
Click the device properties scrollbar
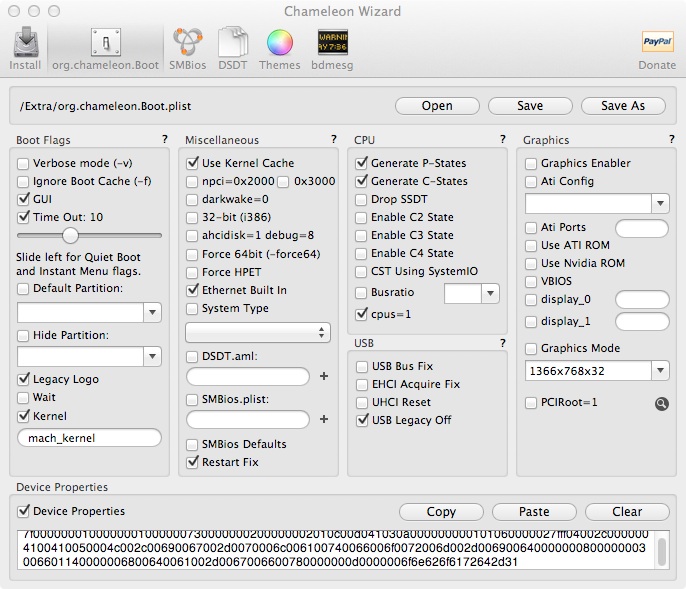(x=662, y=550)
